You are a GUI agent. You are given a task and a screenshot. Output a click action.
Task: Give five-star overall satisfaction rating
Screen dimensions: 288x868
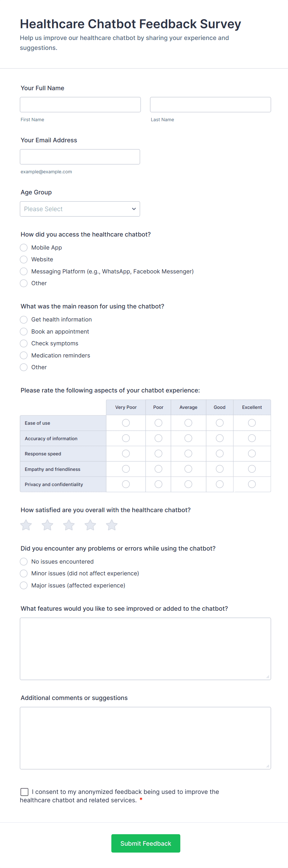[112, 525]
